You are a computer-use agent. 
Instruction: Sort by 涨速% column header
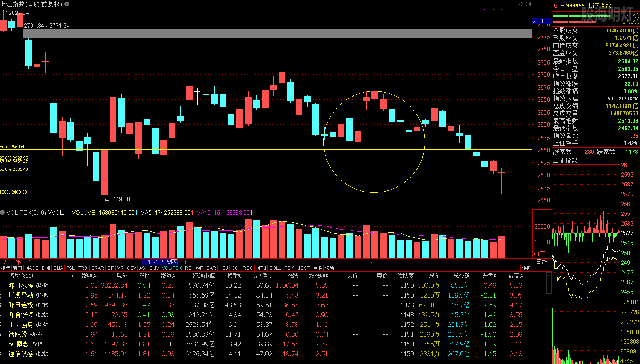[x=168, y=276]
